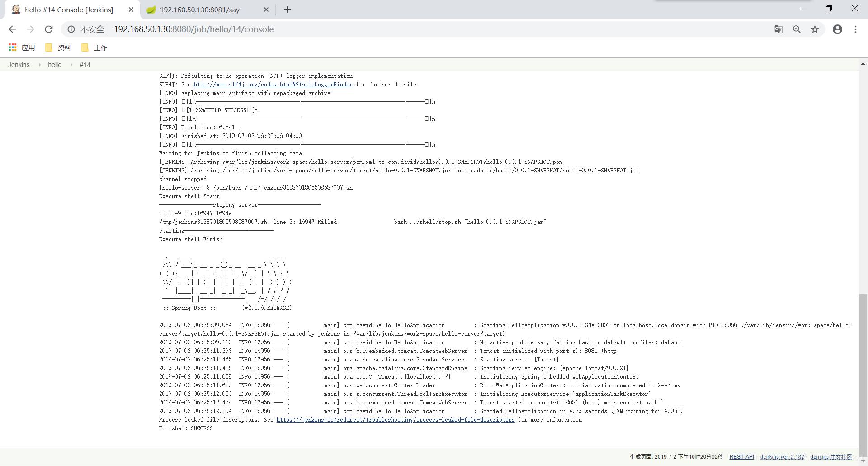Open the 工作 bookmark folder
The height and width of the screenshot is (466, 868).
tap(94, 48)
